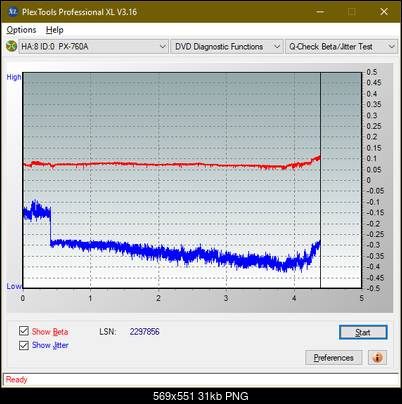The image size is (402, 404).
Task: Open the Q-Check Beta/Jitter Test dropdown
Action: [x=341, y=47]
